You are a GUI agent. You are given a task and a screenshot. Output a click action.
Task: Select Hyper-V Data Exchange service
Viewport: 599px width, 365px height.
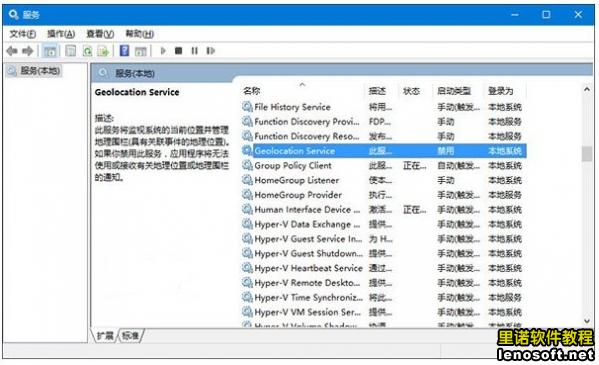(x=384, y=224)
